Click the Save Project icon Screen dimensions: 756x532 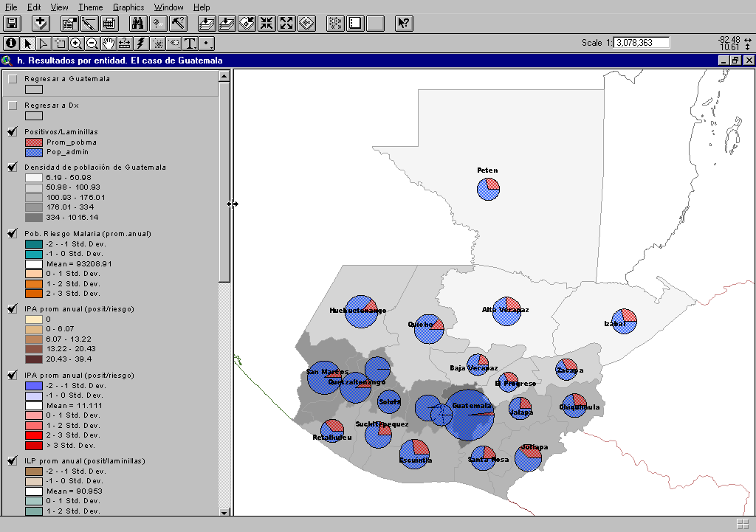point(13,24)
